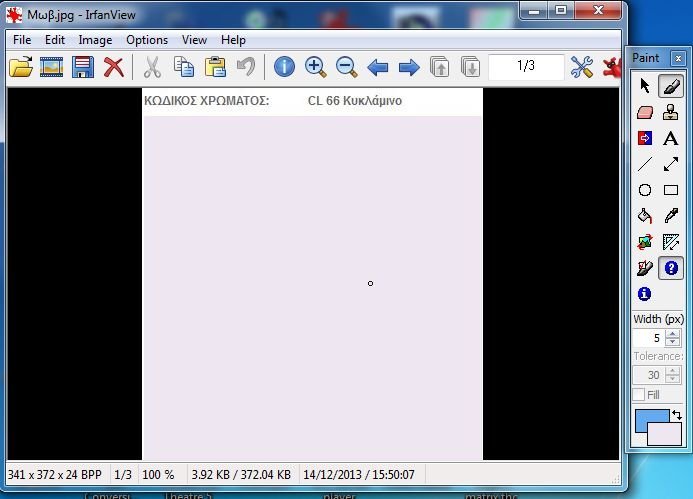The image size is (693, 499).
Task: Click the IrfanView red splat toolbar icon
Action: [611, 67]
